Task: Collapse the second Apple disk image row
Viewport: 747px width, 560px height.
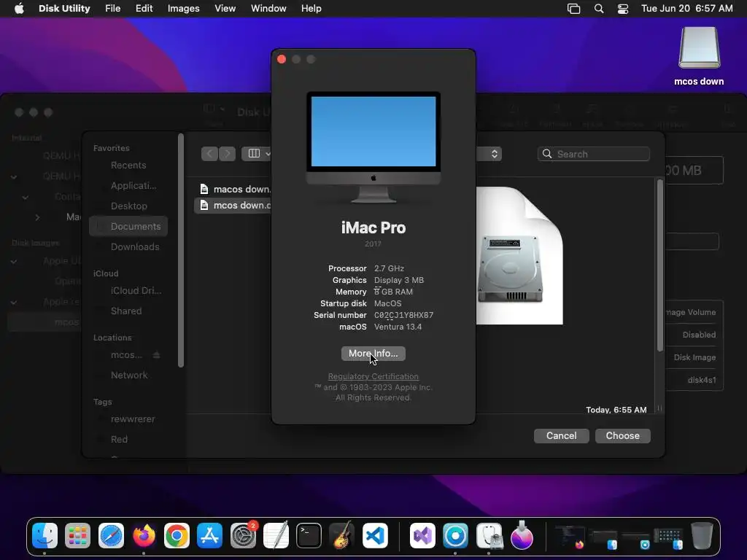Action: click(x=14, y=303)
